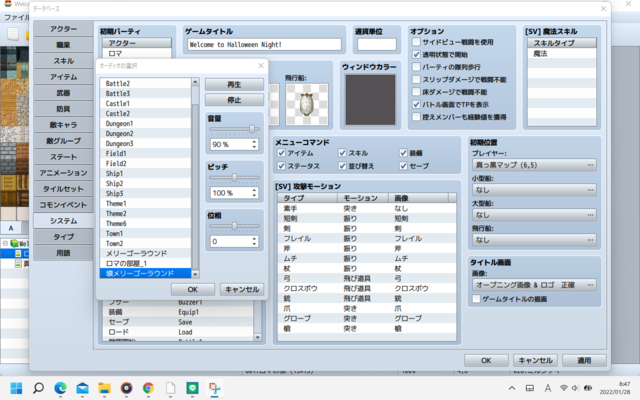Image resolution: width=640 pixels, height=400 pixels.
Task: Toggle slip damage knockout checkbox
Action: 416,80
